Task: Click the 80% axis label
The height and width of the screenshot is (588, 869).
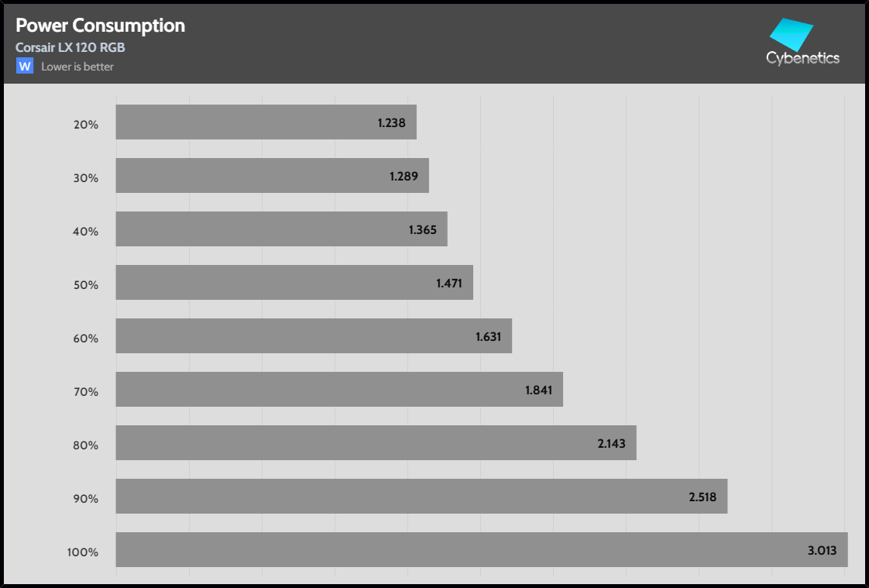Action: tap(87, 445)
